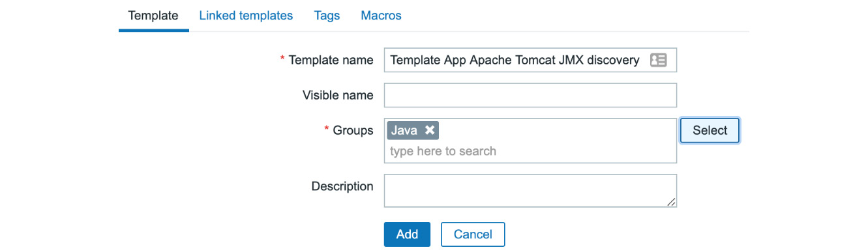
Task: Select the Template tab
Action: click(x=153, y=15)
